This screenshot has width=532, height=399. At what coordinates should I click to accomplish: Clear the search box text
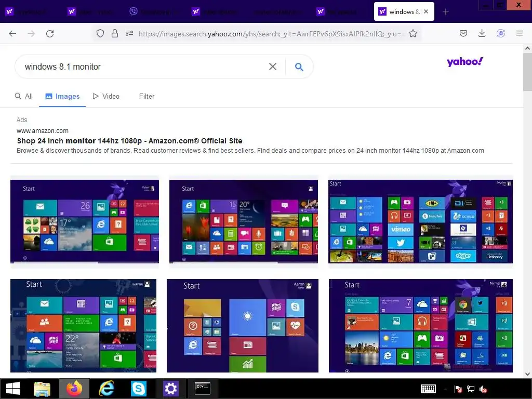[272, 66]
